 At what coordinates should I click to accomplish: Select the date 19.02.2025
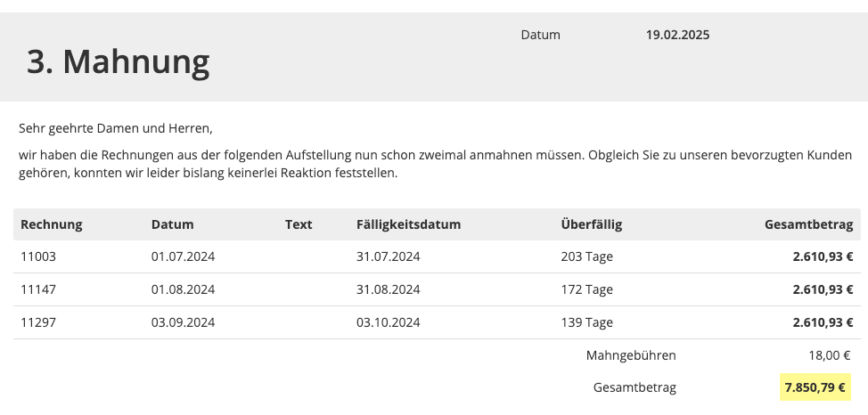[677, 35]
